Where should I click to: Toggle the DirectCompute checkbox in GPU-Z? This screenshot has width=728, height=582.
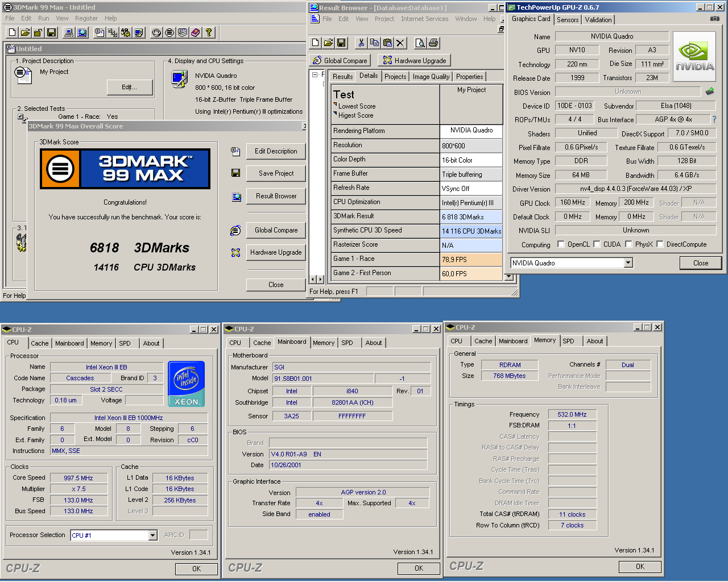tap(660, 244)
